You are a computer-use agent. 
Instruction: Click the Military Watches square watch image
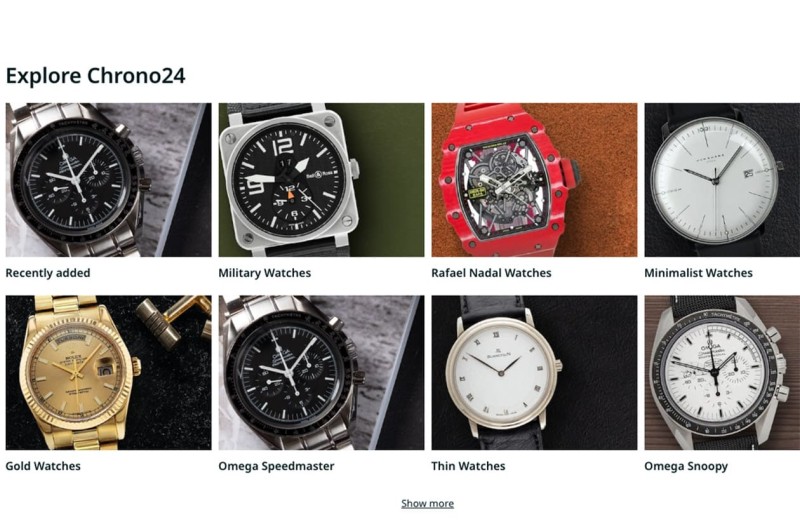coord(321,180)
